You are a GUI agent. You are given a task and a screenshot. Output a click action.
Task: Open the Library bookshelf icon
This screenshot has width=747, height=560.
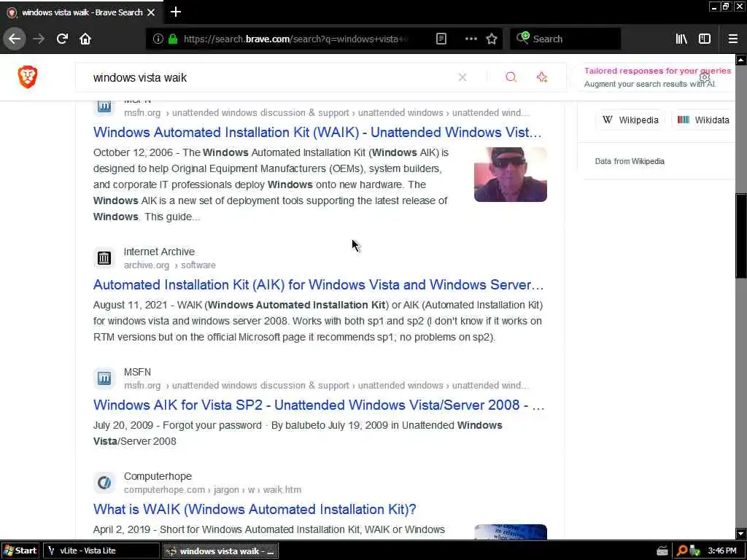click(681, 39)
